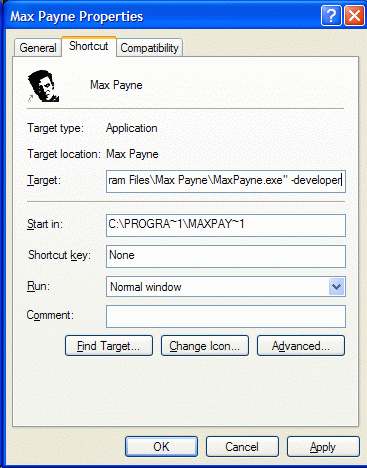Focus the Start in field
The height and width of the screenshot is (468, 367).
click(x=226, y=225)
